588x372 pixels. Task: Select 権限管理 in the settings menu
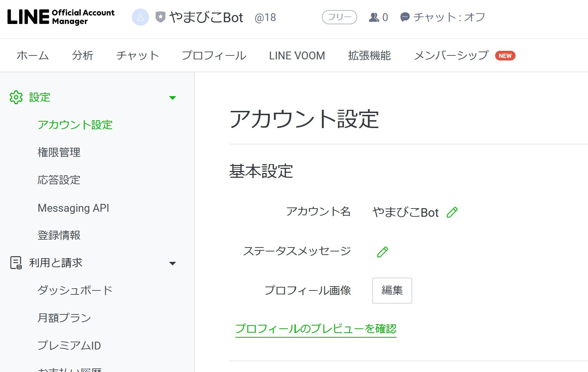59,153
